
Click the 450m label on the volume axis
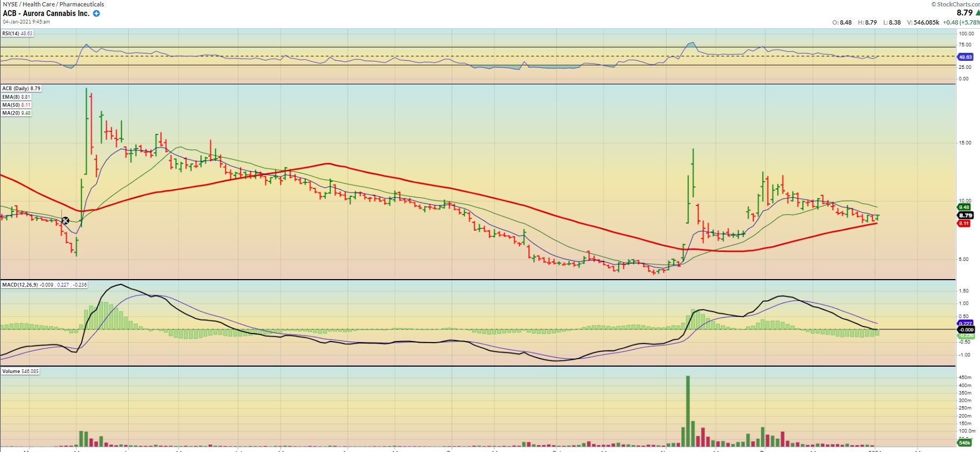click(x=965, y=378)
